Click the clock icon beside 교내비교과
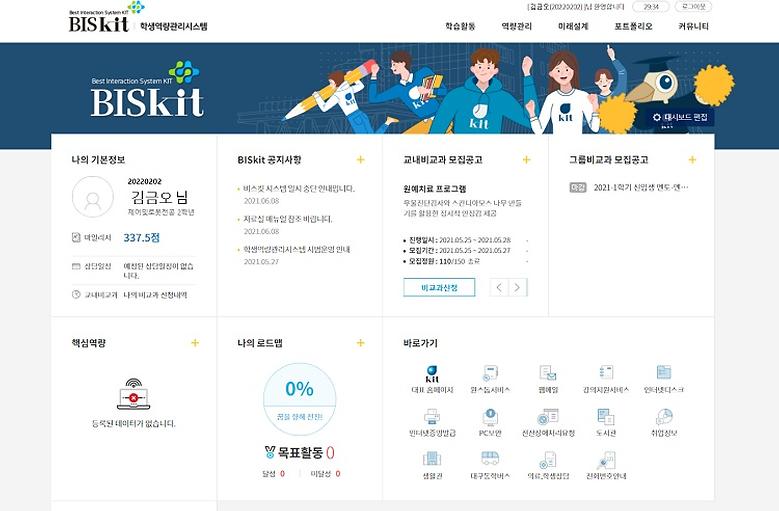 click(x=76, y=294)
